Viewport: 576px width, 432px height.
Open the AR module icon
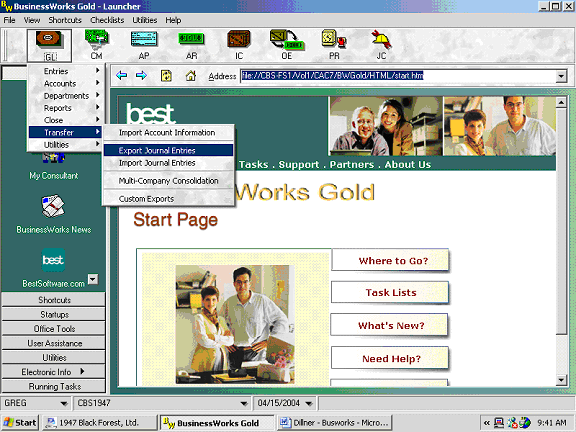point(191,45)
